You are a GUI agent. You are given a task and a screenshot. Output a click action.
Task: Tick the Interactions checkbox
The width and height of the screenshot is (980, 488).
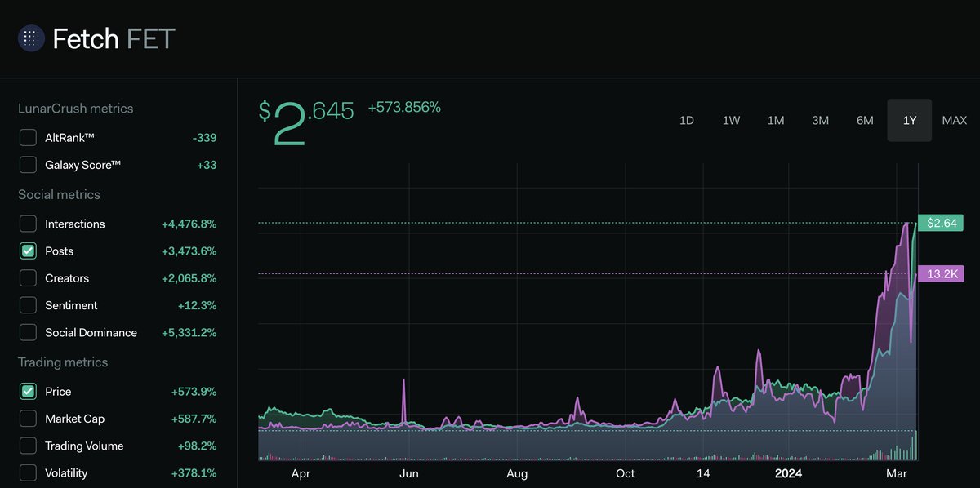coord(28,224)
